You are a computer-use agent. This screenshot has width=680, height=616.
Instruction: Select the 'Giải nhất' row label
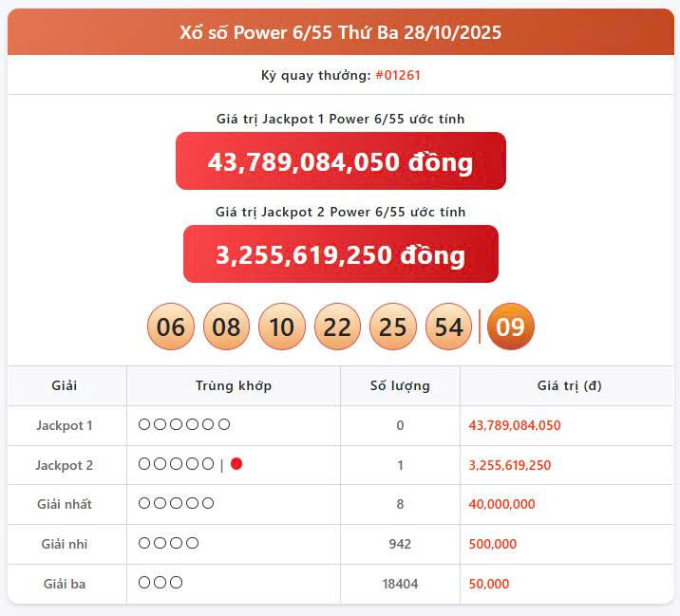65,504
